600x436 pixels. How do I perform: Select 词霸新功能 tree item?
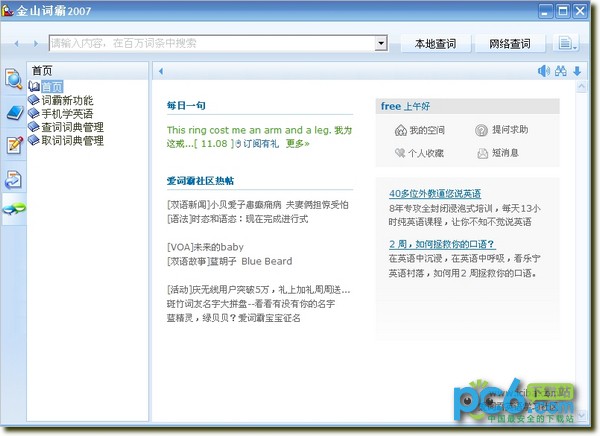click(67, 100)
